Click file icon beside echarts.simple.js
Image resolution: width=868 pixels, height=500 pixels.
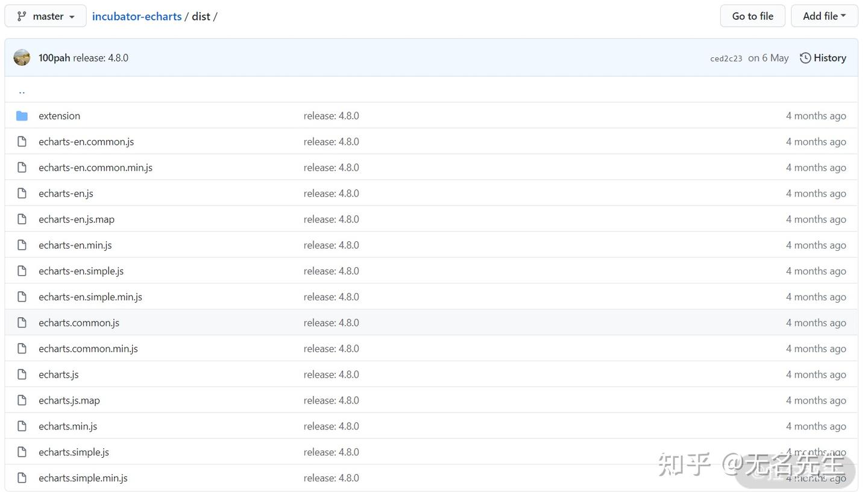(x=22, y=453)
